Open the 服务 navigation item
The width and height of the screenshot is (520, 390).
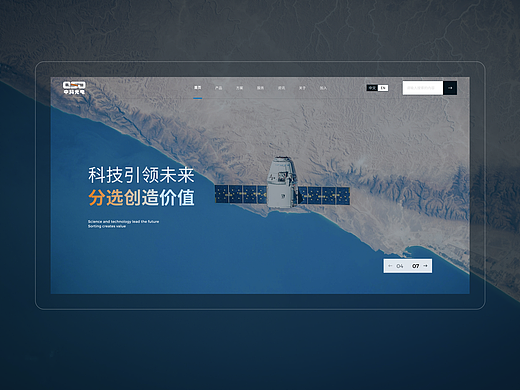point(261,88)
